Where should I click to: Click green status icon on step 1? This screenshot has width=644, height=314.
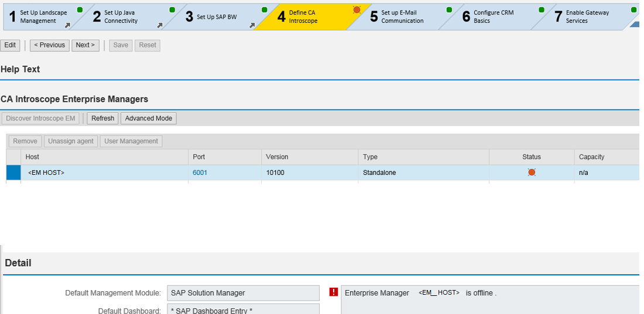click(x=80, y=9)
